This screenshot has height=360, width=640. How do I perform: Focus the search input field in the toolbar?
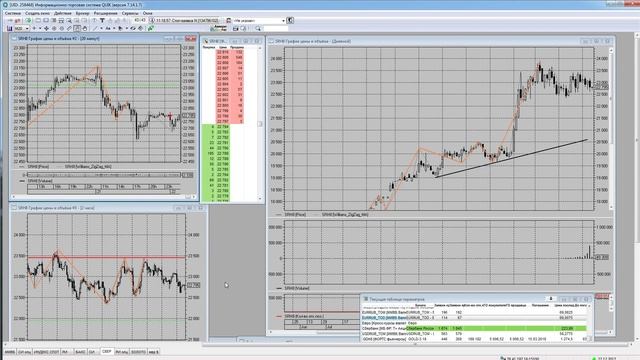(276, 29)
